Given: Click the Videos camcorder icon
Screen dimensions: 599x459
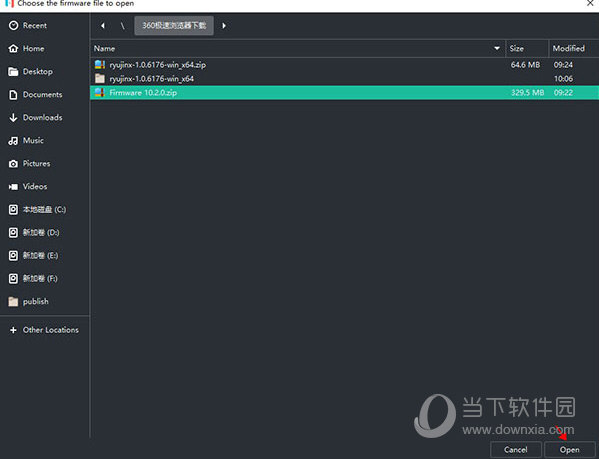Looking at the screenshot, I should [13, 187].
